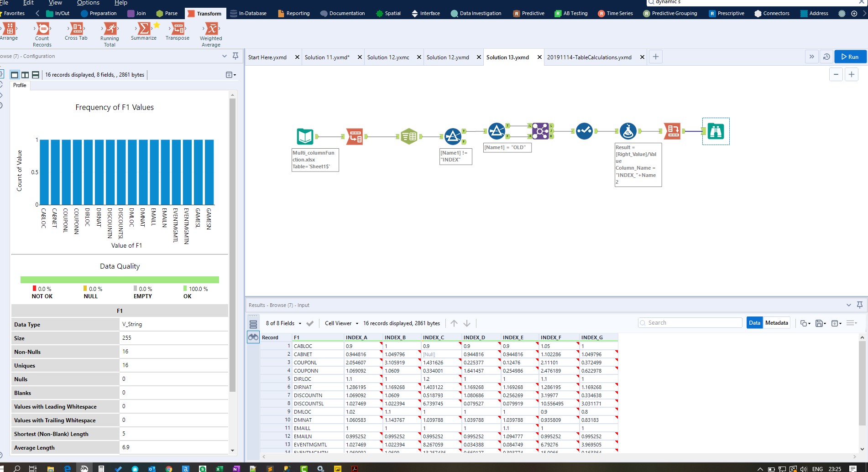Viewport: 868px width, 472px height.
Task: Select the Summarize tool icon
Action: [x=144, y=29]
